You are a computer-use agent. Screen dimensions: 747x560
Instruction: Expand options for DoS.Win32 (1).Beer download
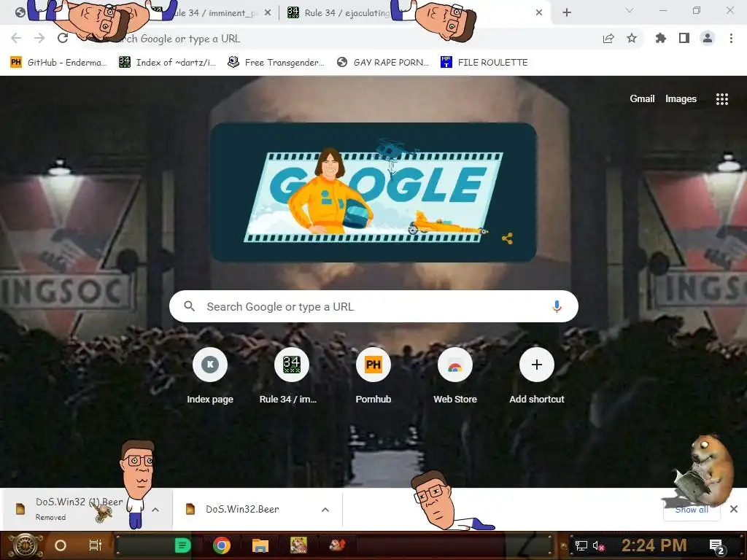(155, 510)
